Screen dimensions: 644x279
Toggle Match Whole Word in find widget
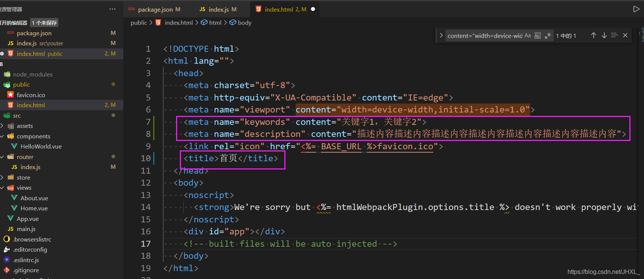(x=538, y=36)
